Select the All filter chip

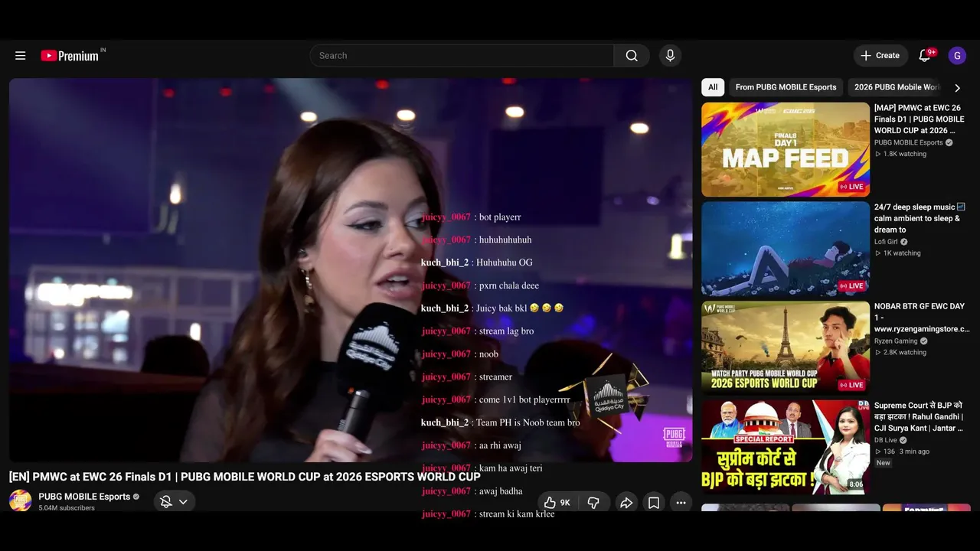pos(713,87)
